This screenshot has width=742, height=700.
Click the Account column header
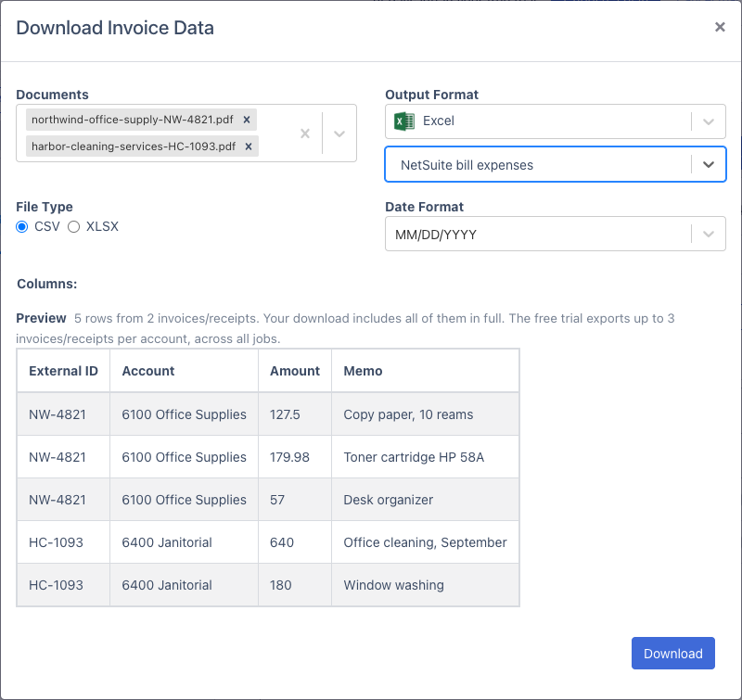[184, 371]
